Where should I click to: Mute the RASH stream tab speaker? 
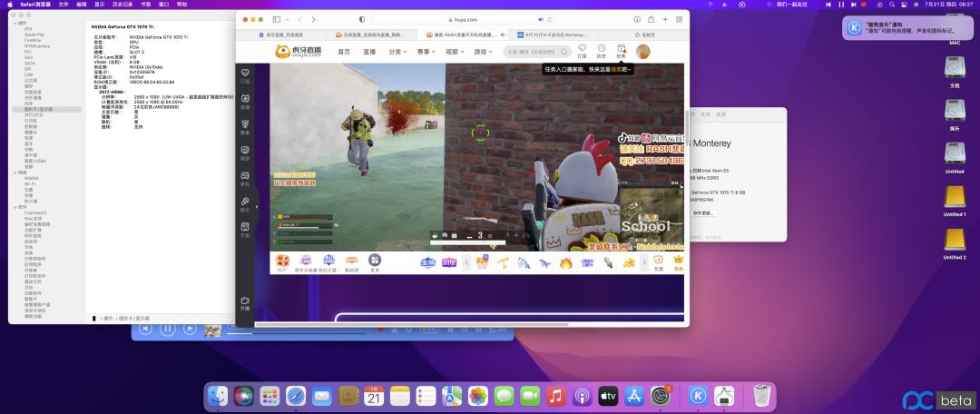[x=503, y=35]
